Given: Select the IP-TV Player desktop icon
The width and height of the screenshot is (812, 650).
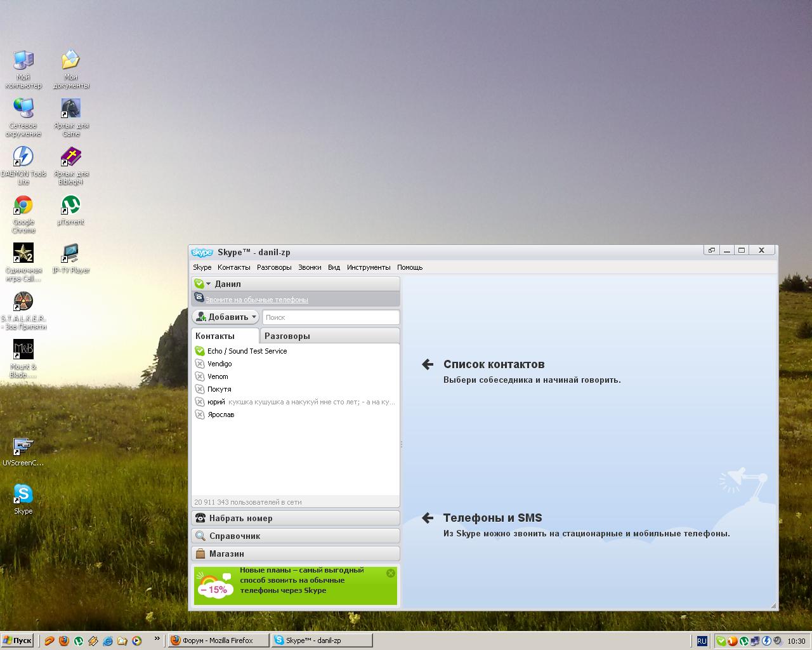Looking at the screenshot, I should (70, 258).
